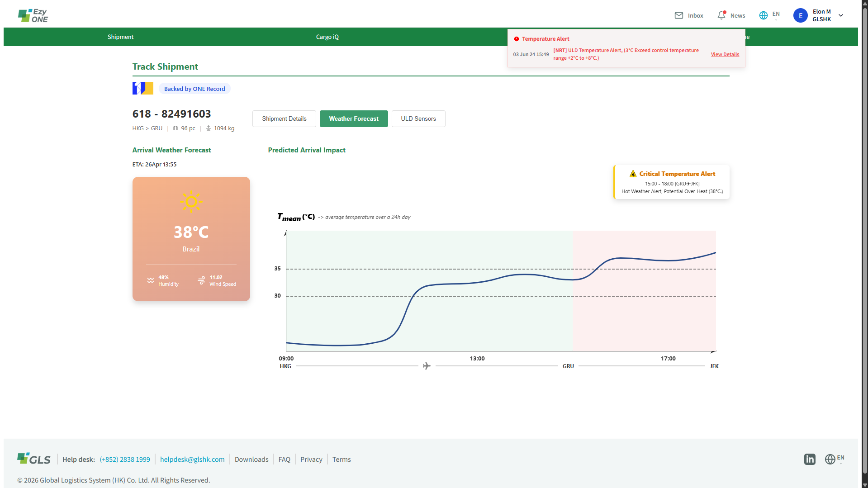Screen dimensions: 868x488
Task: Click the header globe language icon
Action: [x=764, y=15]
